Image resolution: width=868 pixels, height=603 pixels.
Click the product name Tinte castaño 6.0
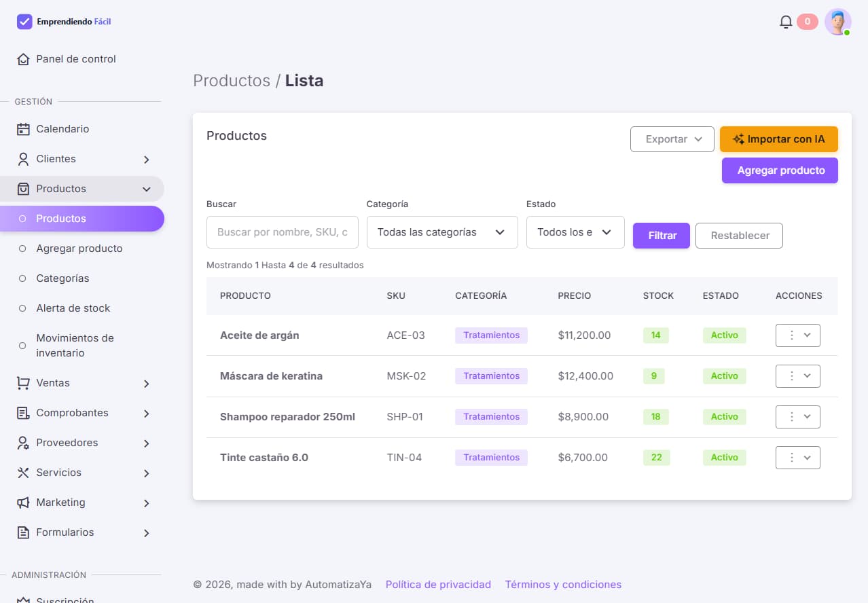click(x=264, y=458)
